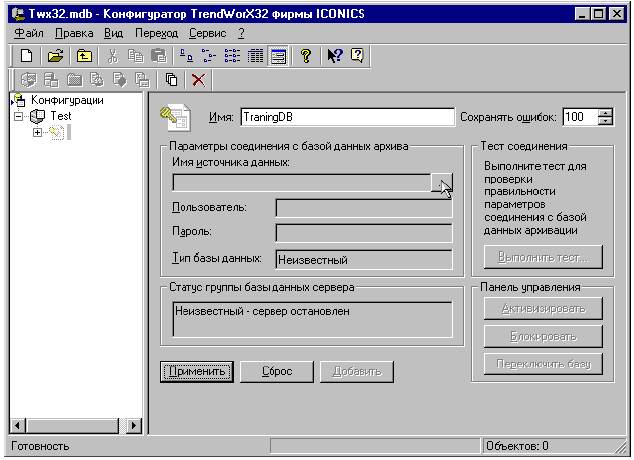Screen dimensions: 634x460
Task: Select the Test node in tree
Action: (x=61, y=116)
